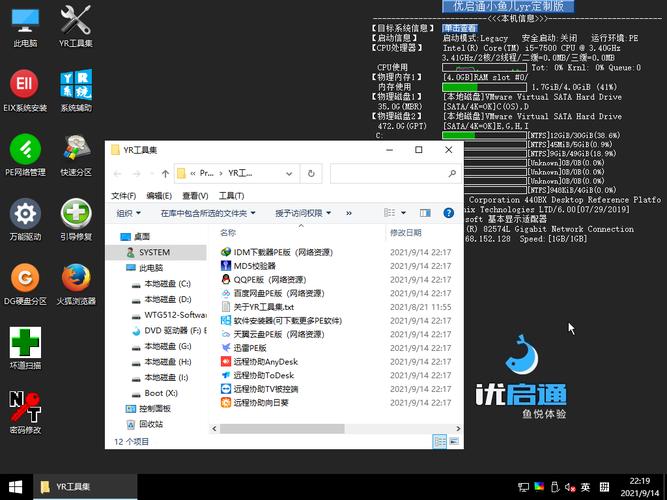Screen dimensions: 667x500
Task: Open 授予访问权限 dropdown
Action: (x=303, y=213)
